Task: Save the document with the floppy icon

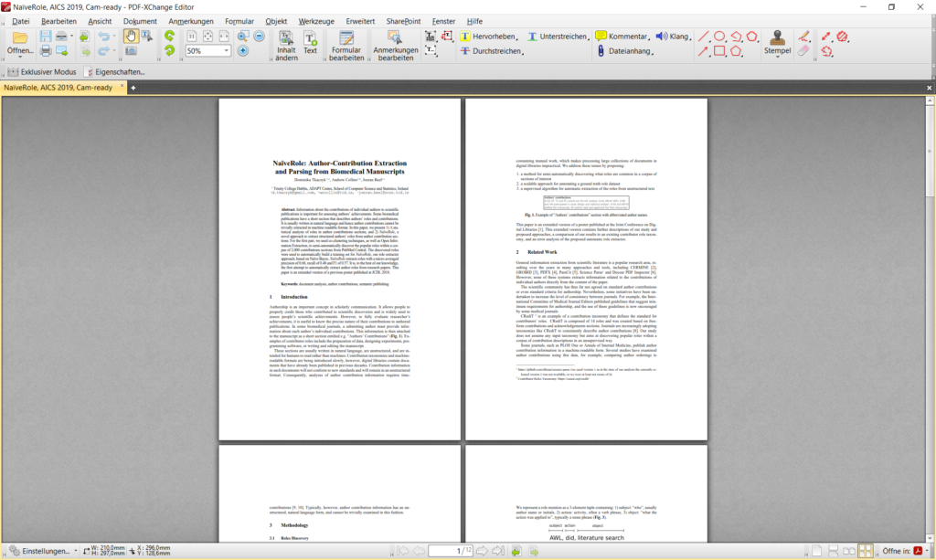Action: point(46,37)
